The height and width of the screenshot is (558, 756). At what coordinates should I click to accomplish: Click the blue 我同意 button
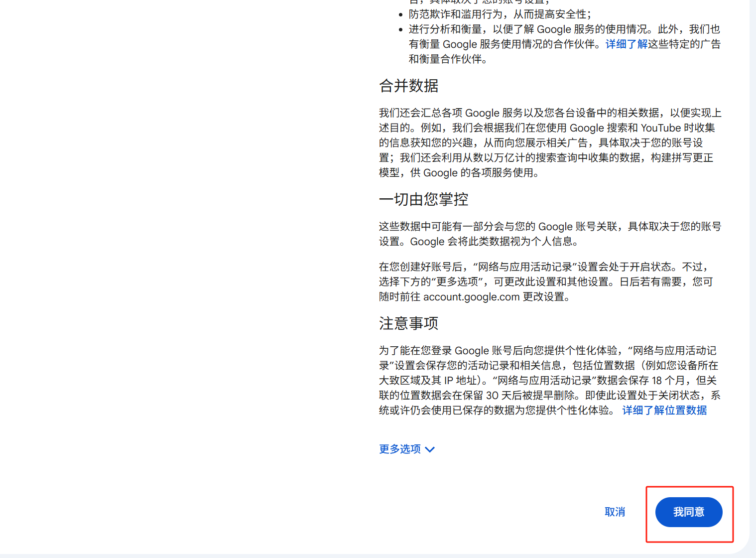point(688,512)
